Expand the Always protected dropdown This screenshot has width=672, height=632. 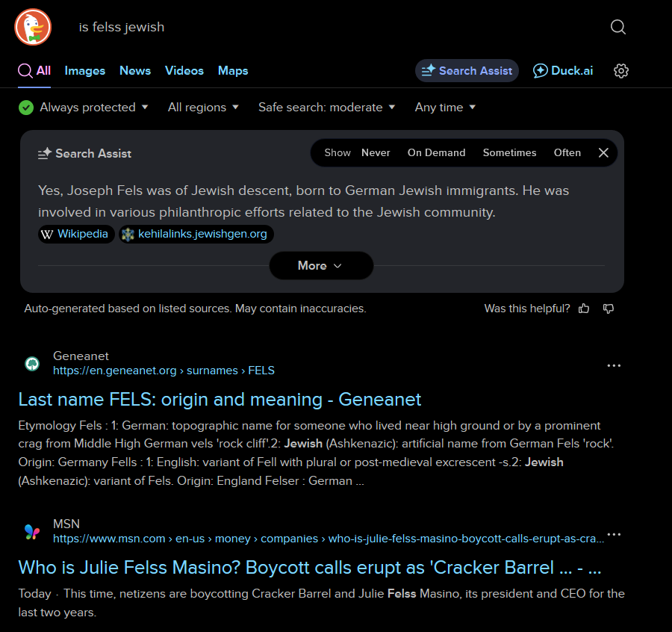(84, 107)
